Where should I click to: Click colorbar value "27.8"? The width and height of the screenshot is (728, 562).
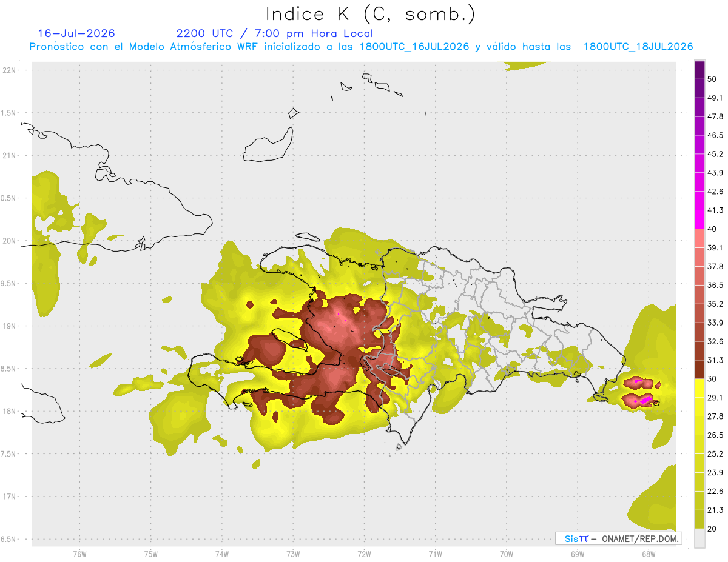[x=715, y=416]
